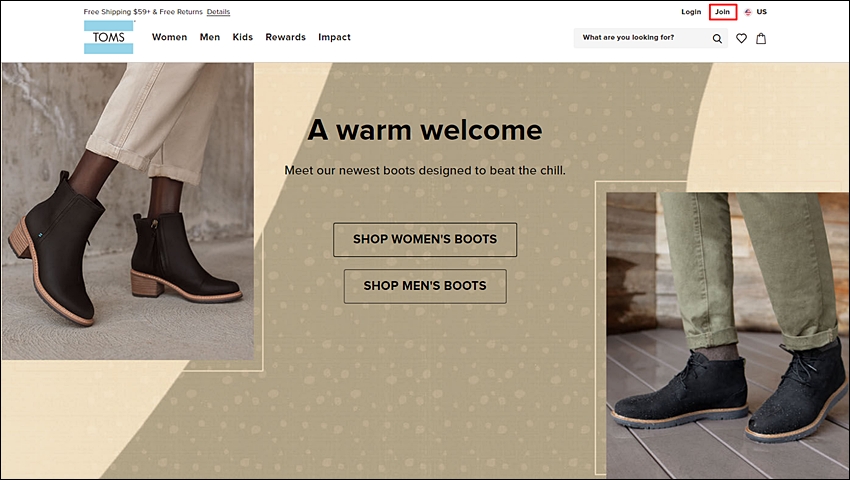The height and width of the screenshot is (480, 850).
Task: Click the TOMS logo
Action: [108, 37]
